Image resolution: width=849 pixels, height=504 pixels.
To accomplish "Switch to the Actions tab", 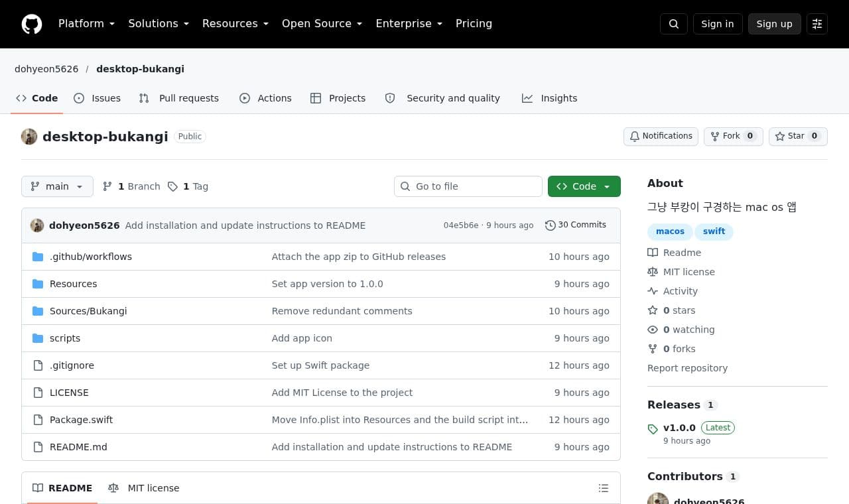I will click(265, 98).
